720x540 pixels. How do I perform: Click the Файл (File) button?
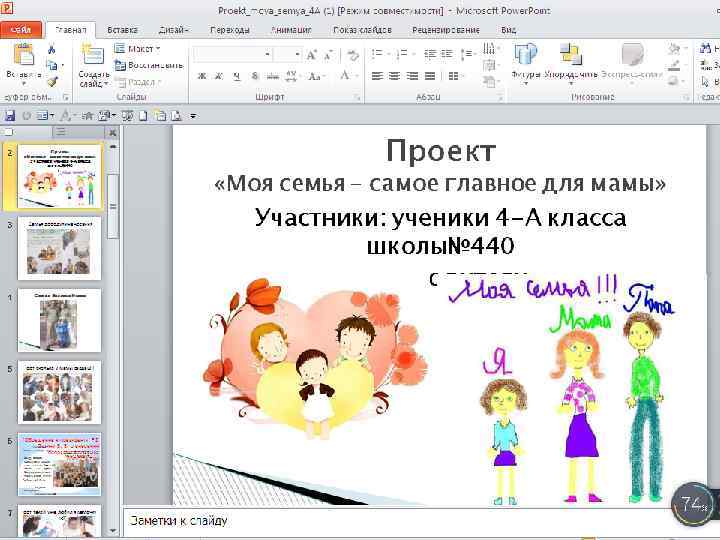[20, 30]
